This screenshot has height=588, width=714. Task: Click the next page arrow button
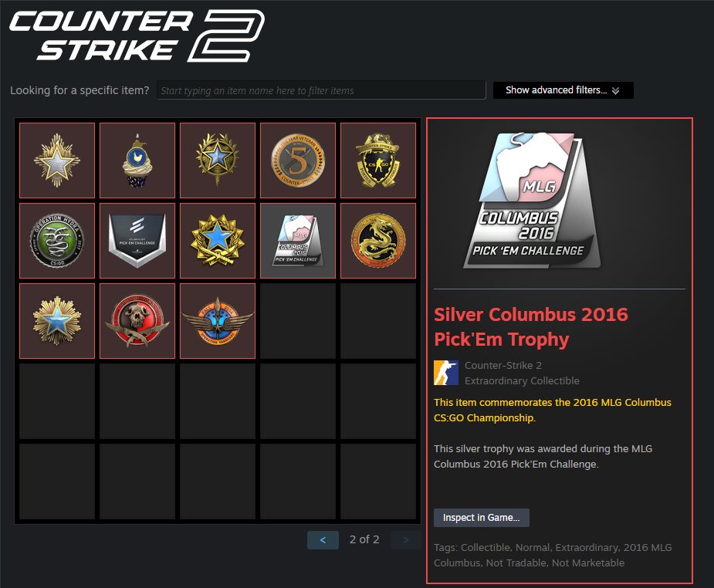click(x=406, y=539)
